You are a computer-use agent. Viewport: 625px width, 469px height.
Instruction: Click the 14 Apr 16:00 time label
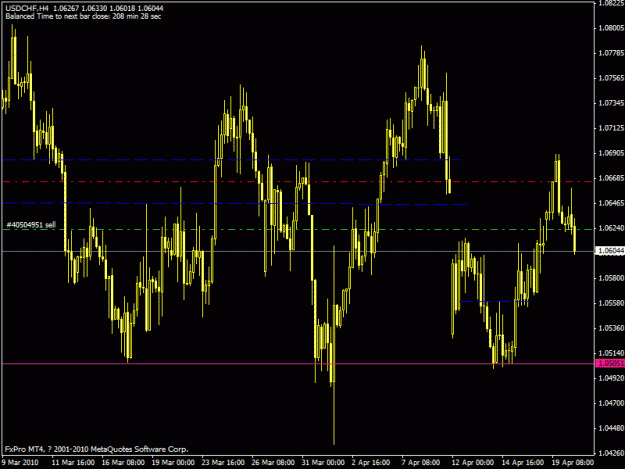pyautogui.click(x=523, y=463)
